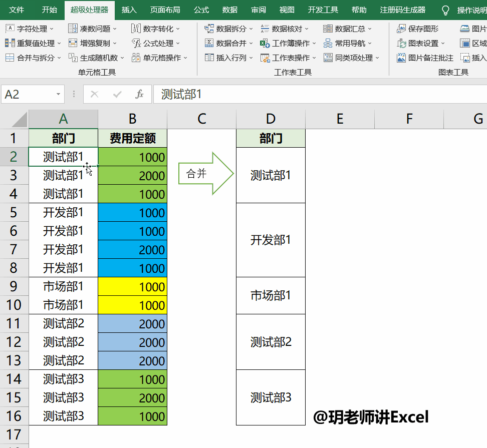487x448 pixels.
Task: Switch to the 开始 tab
Action: (x=50, y=10)
